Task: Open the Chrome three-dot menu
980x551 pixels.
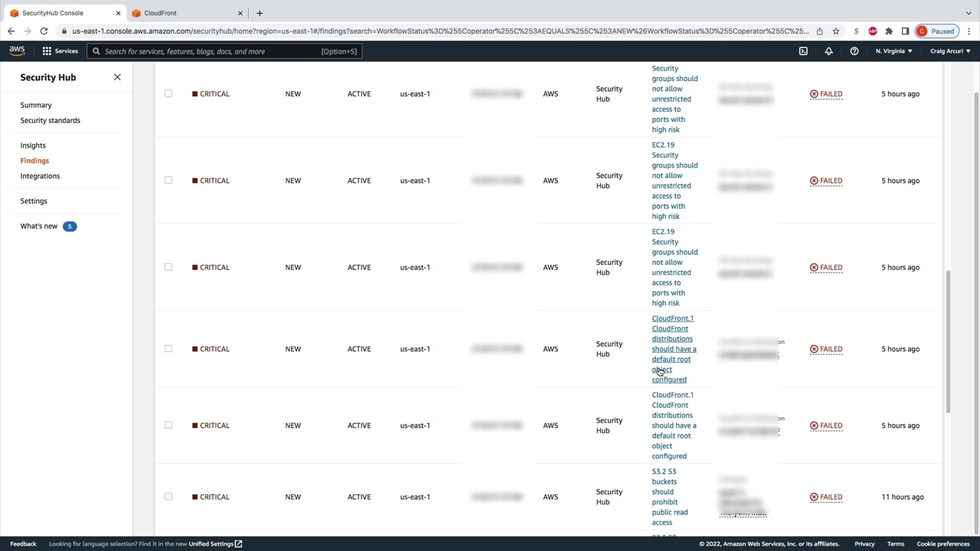Action: click(969, 31)
